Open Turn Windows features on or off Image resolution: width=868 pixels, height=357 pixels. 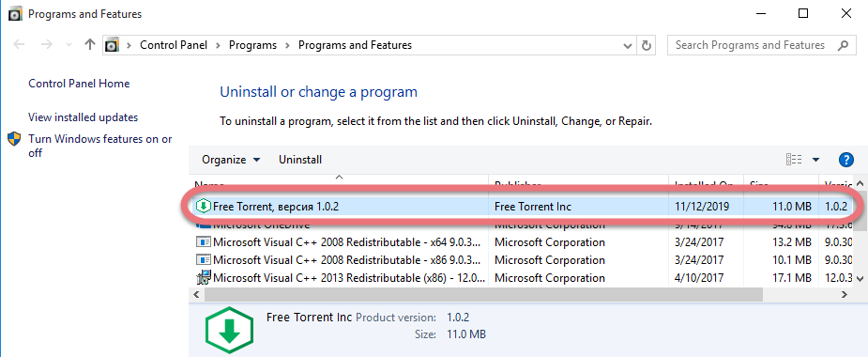[100, 146]
